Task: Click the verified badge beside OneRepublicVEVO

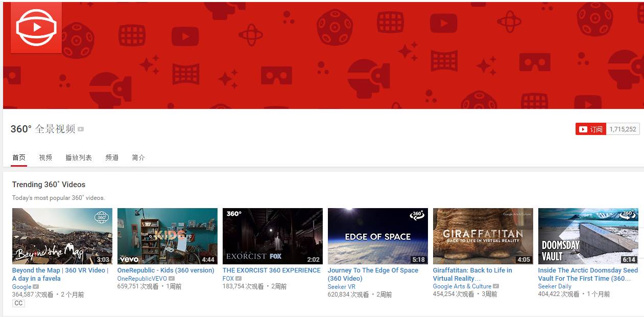Action: point(172,279)
